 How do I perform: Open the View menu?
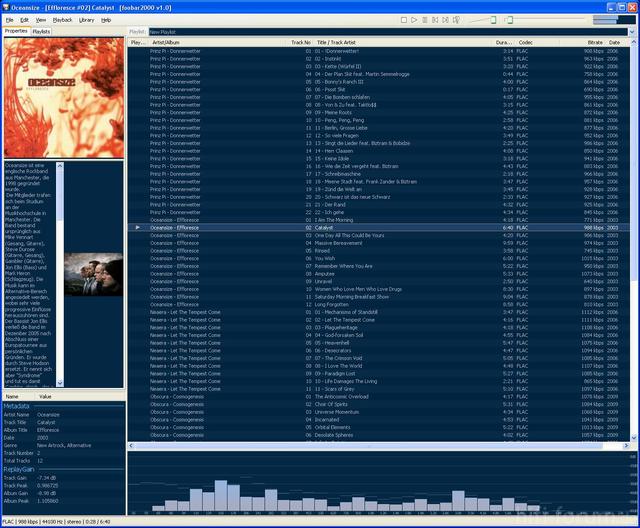[41, 20]
